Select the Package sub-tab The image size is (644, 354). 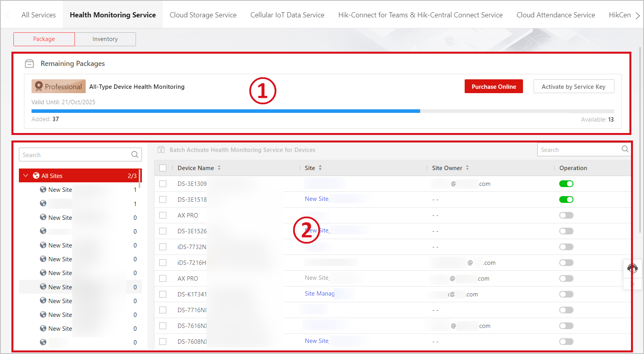tap(44, 39)
